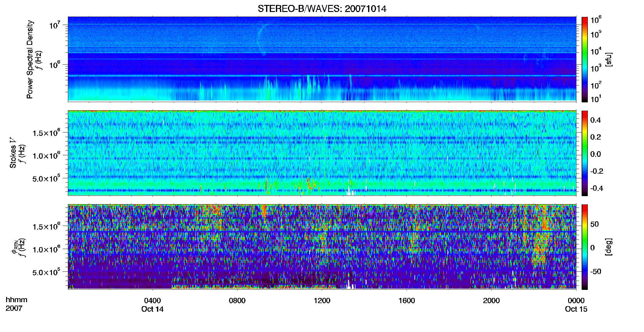
Task: Click the Stokes V colorbar
Action: [585, 153]
